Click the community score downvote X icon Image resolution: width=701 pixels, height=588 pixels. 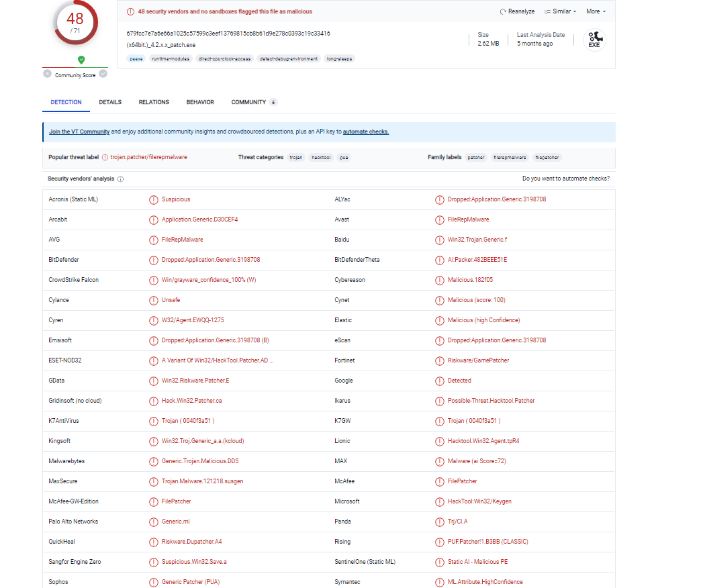(48, 74)
